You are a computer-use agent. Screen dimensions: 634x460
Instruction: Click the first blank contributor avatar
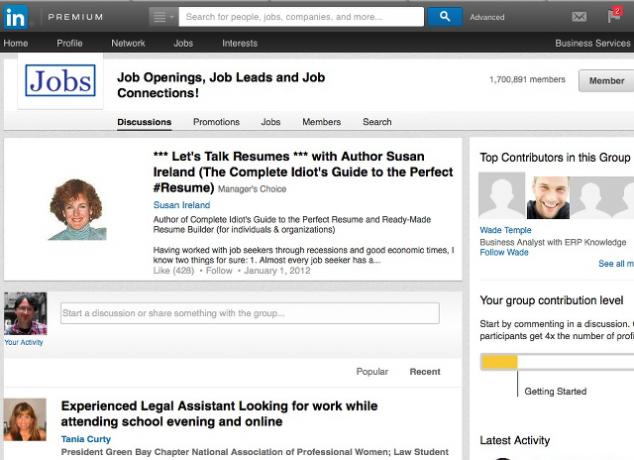click(x=502, y=195)
